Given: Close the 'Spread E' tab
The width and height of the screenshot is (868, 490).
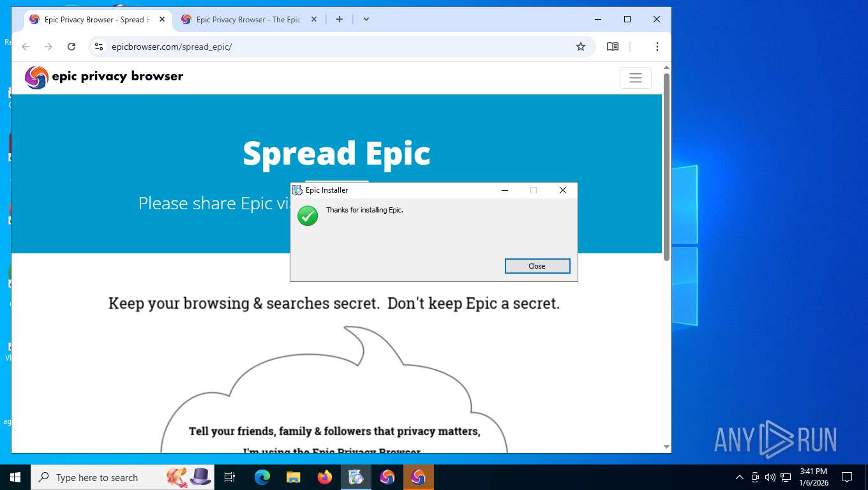Looking at the screenshot, I should (x=162, y=20).
